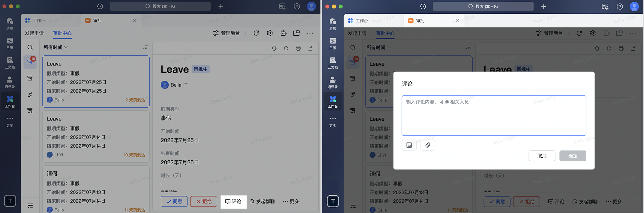This screenshot has height=213, width=644.
Task: Click the undo icon in left detail pane
Action: (274, 48)
